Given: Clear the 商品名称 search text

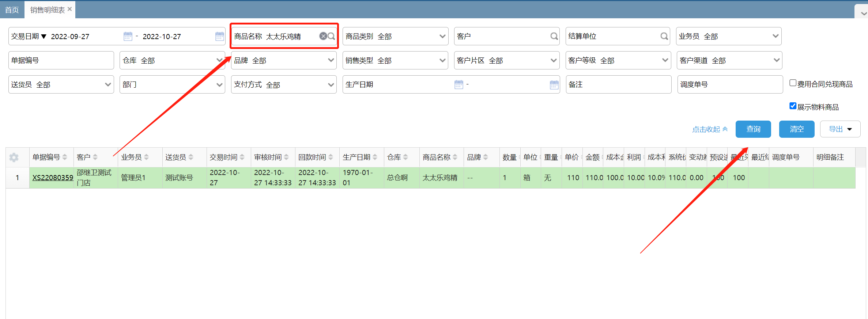Looking at the screenshot, I should pos(323,36).
